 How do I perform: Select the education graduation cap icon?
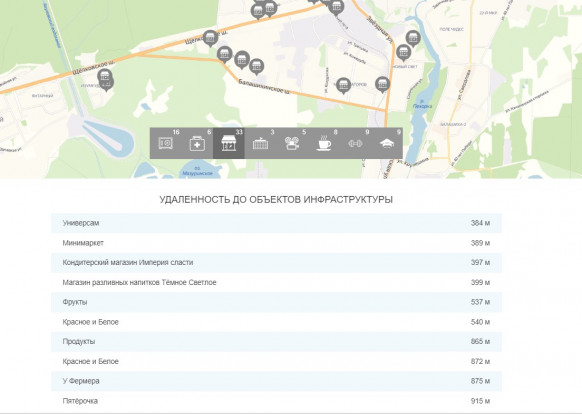click(x=387, y=143)
